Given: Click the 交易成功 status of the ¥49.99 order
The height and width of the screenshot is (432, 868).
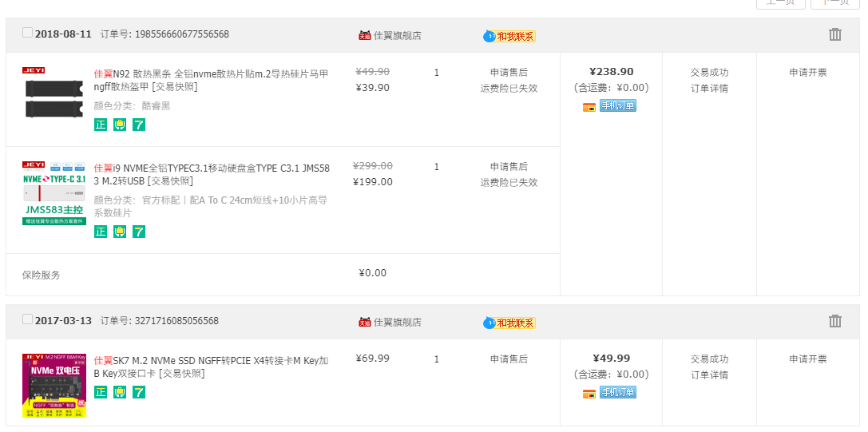Looking at the screenshot, I should pos(709,359).
